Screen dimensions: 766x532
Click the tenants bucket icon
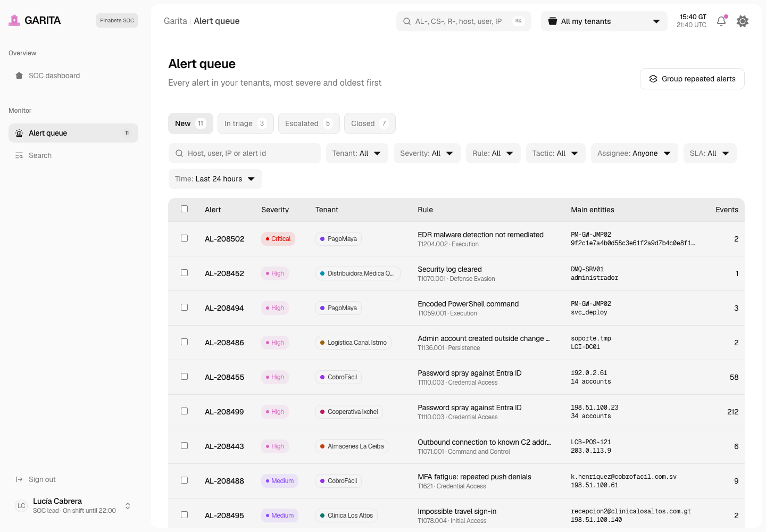pos(553,21)
